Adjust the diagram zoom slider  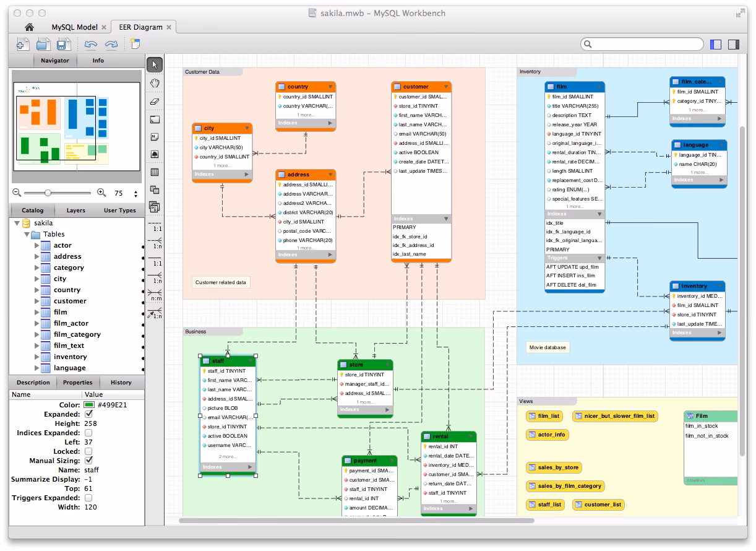tap(48, 193)
